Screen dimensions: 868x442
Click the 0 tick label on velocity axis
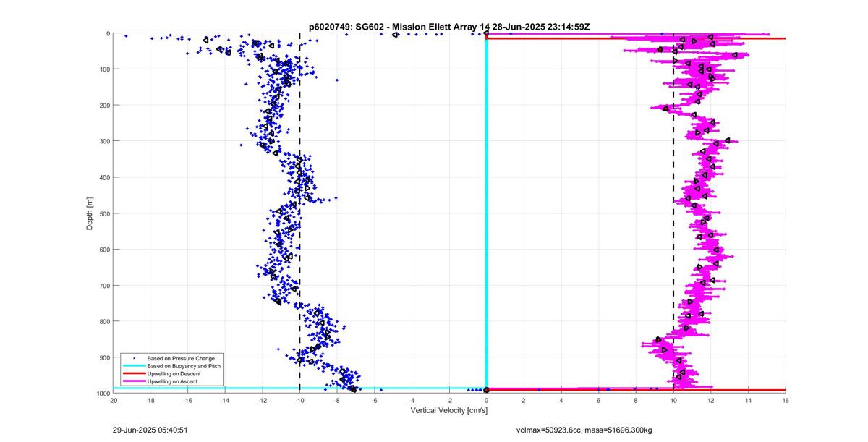click(487, 400)
